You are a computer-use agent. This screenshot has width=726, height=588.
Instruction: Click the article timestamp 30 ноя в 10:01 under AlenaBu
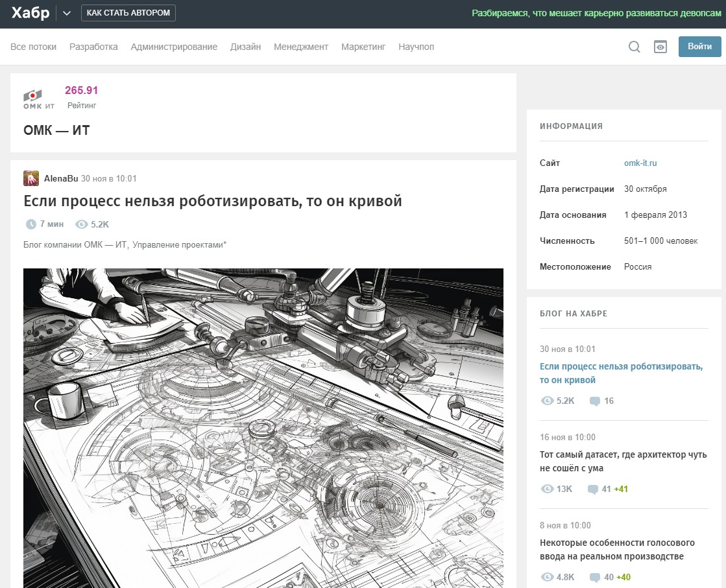(x=109, y=178)
